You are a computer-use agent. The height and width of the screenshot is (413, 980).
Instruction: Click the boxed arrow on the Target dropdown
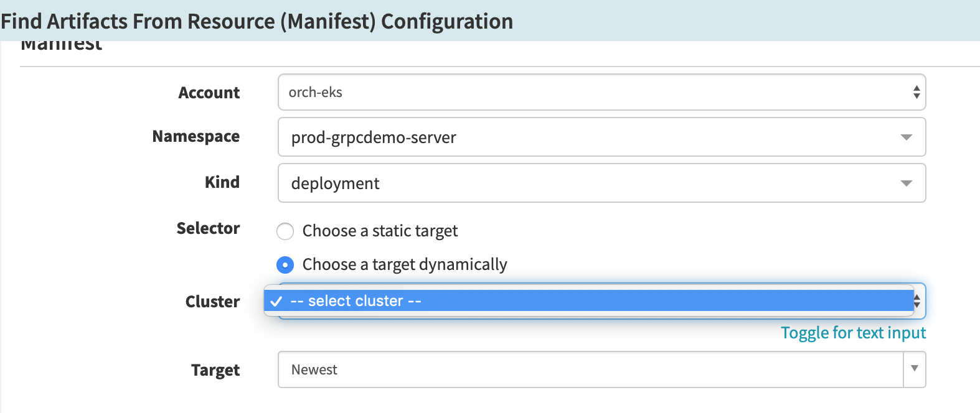pos(914,369)
